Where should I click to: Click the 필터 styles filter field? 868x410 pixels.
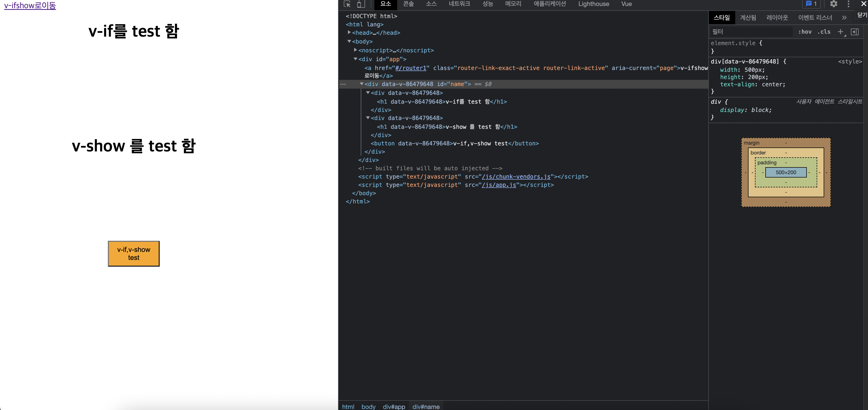click(751, 32)
